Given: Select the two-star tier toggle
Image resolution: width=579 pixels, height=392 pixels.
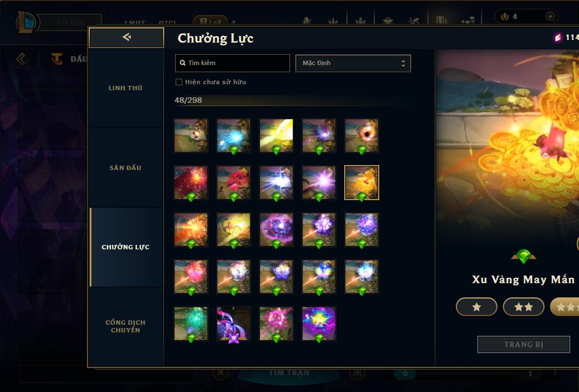Looking at the screenshot, I should (x=524, y=307).
